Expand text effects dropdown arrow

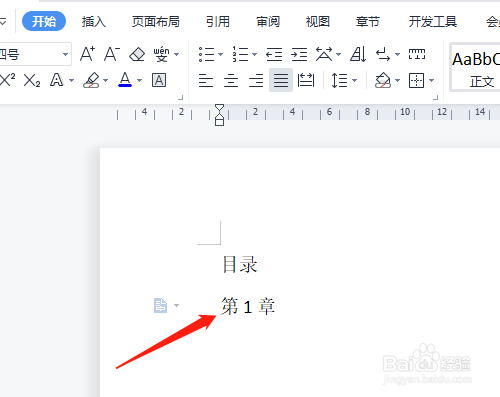pos(71,80)
